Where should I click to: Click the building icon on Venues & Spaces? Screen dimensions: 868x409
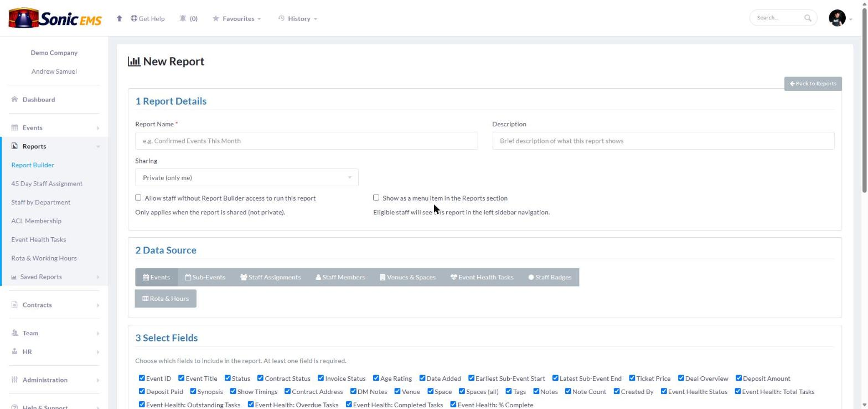(383, 277)
